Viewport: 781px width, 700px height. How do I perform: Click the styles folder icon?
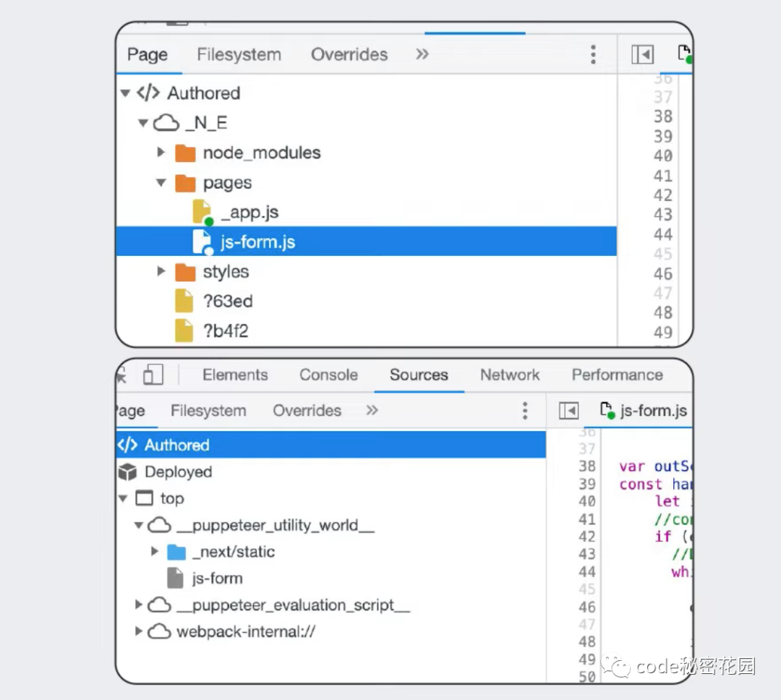click(185, 272)
